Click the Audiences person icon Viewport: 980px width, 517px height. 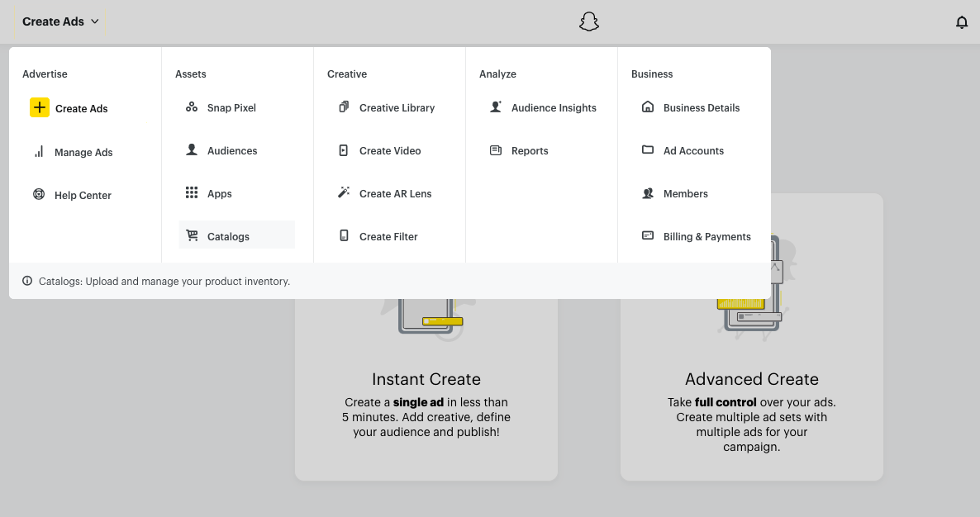pyautogui.click(x=192, y=149)
